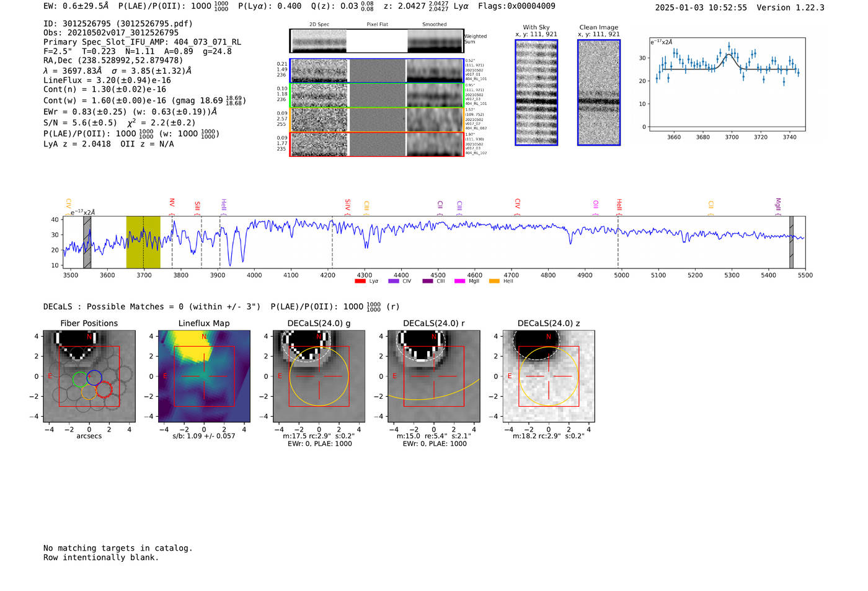The height and width of the screenshot is (591, 868).
Task: Open the Lineflux Map panel
Action: (x=204, y=376)
